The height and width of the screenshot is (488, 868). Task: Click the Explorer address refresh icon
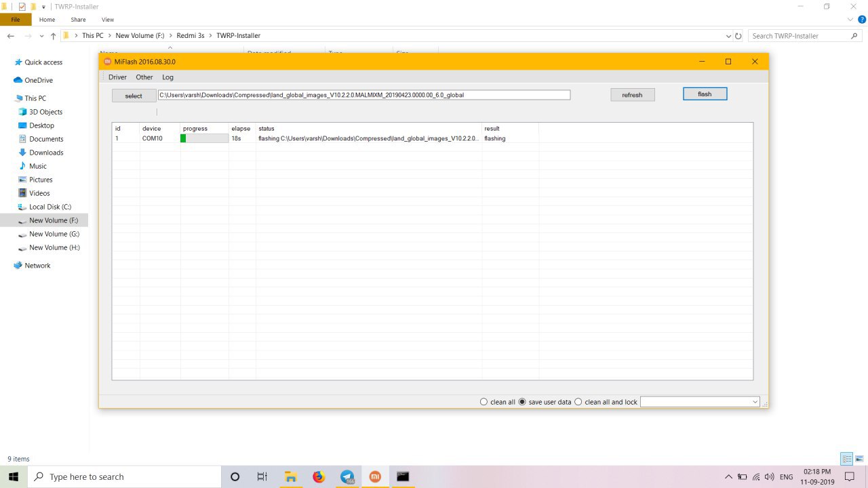point(738,36)
